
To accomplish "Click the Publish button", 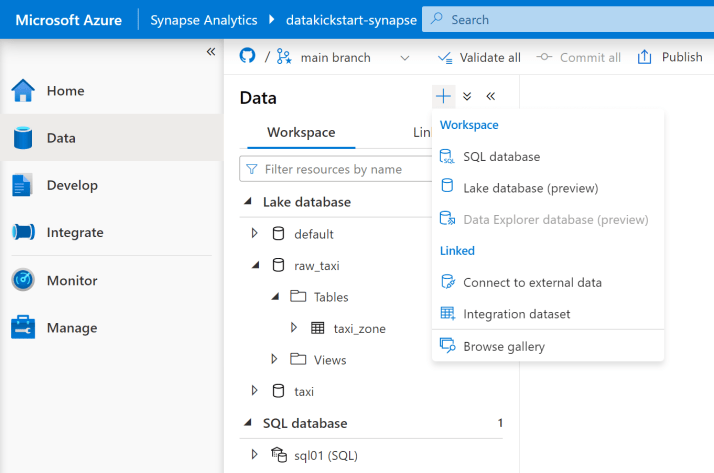I will [671, 57].
